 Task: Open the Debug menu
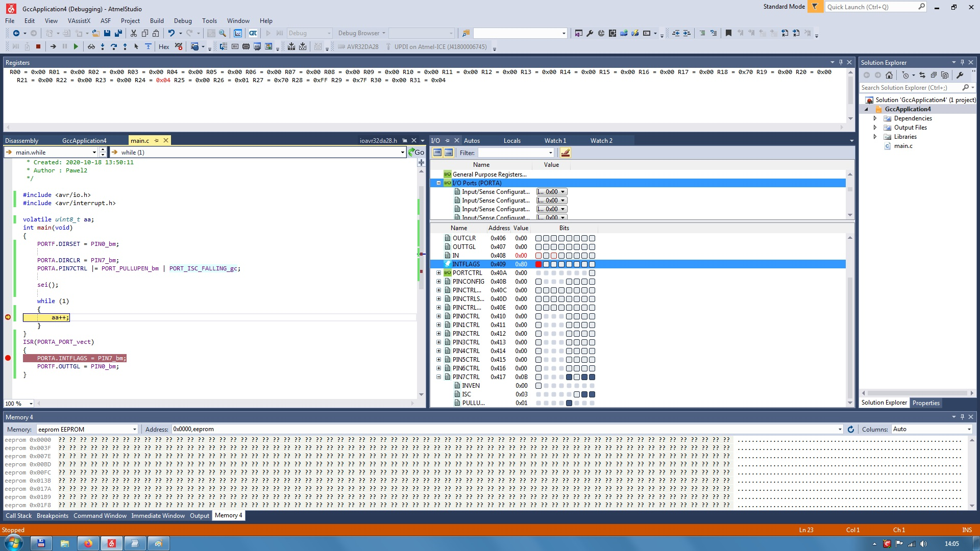182,21
